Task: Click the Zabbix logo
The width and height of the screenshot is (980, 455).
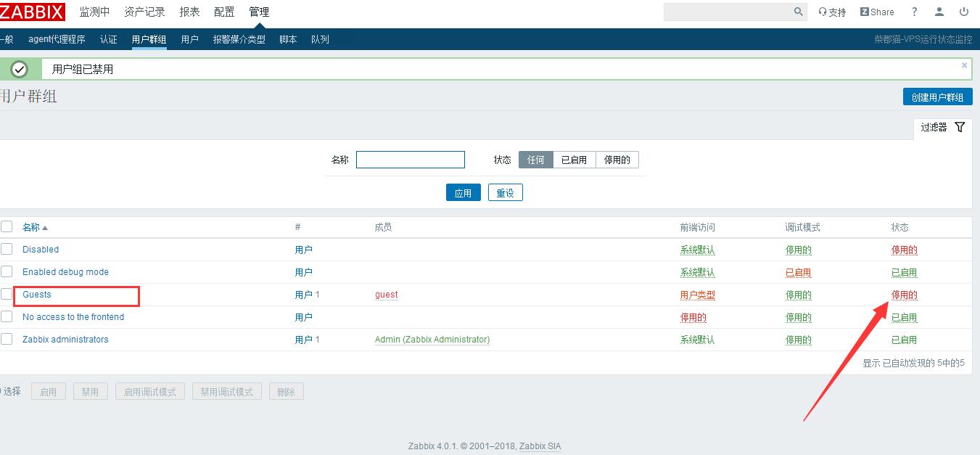Action: pos(32,12)
